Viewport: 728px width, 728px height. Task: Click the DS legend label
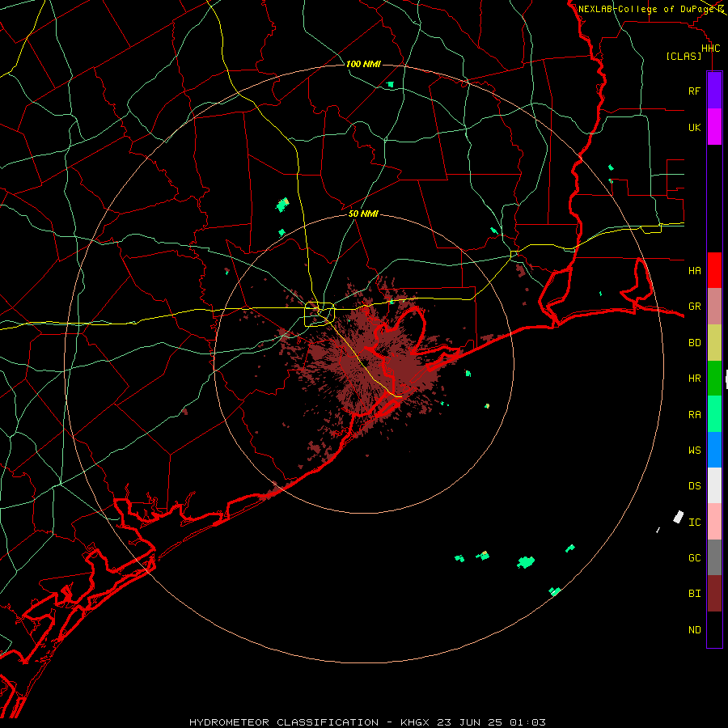tap(694, 486)
